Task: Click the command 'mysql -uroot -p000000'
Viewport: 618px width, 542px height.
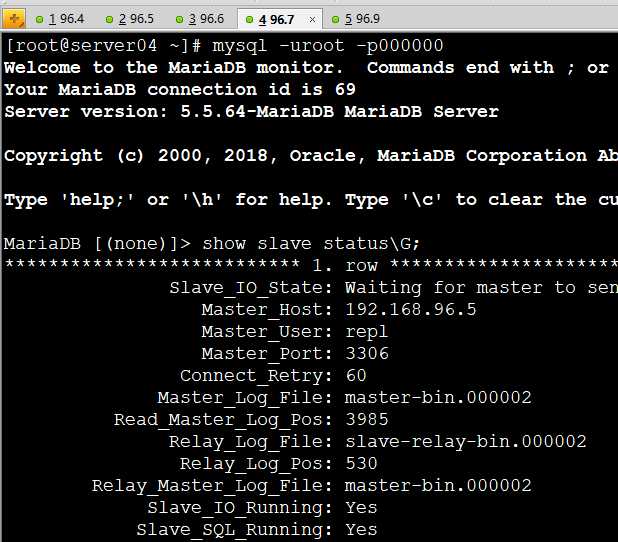Action: pyautogui.click(x=328, y=46)
